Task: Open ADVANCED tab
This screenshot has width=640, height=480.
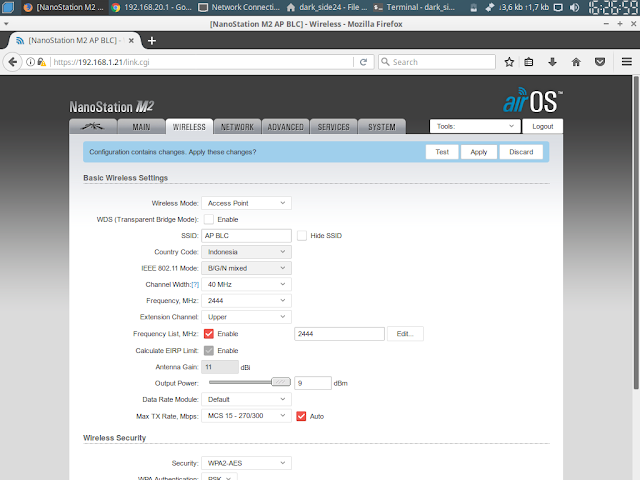Action: pyautogui.click(x=285, y=127)
